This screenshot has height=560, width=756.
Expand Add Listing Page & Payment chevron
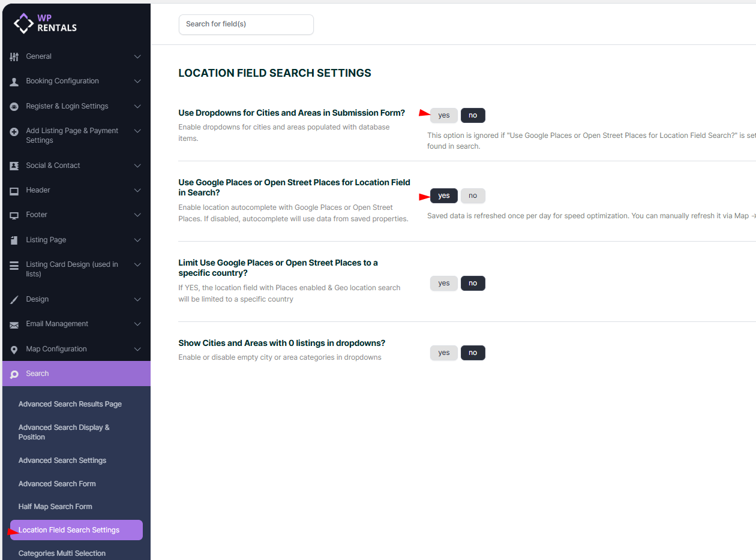click(x=137, y=131)
